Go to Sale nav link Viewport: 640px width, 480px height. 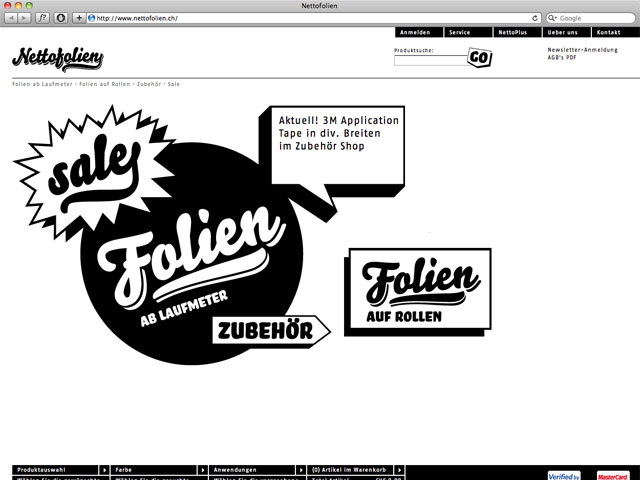pyautogui.click(x=173, y=84)
